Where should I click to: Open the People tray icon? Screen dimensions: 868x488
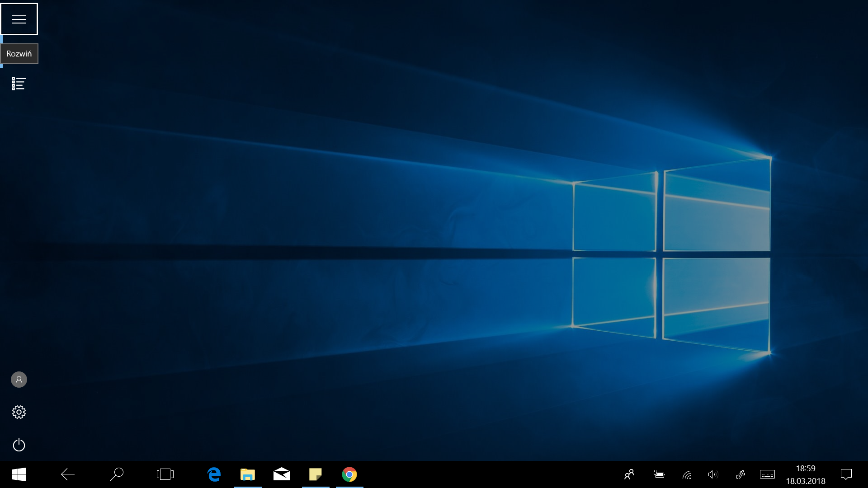pos(629,474)
